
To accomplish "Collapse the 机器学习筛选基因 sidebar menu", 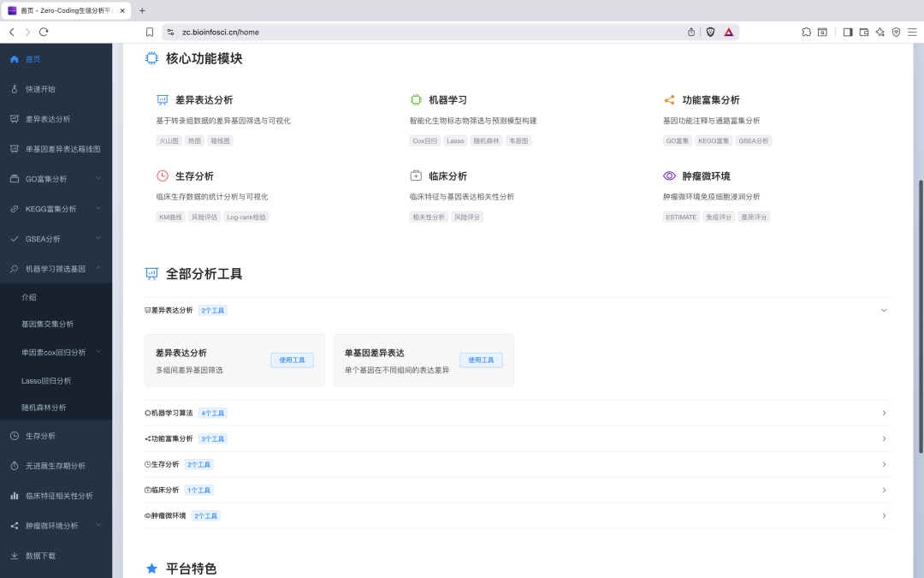I will tap(98, 269).
